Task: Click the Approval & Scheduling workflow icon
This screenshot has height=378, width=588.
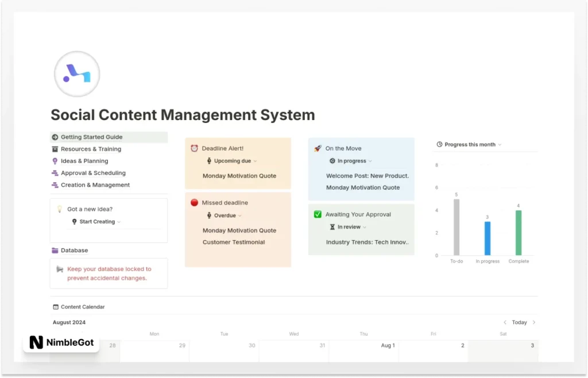Action: coord(56,173)
